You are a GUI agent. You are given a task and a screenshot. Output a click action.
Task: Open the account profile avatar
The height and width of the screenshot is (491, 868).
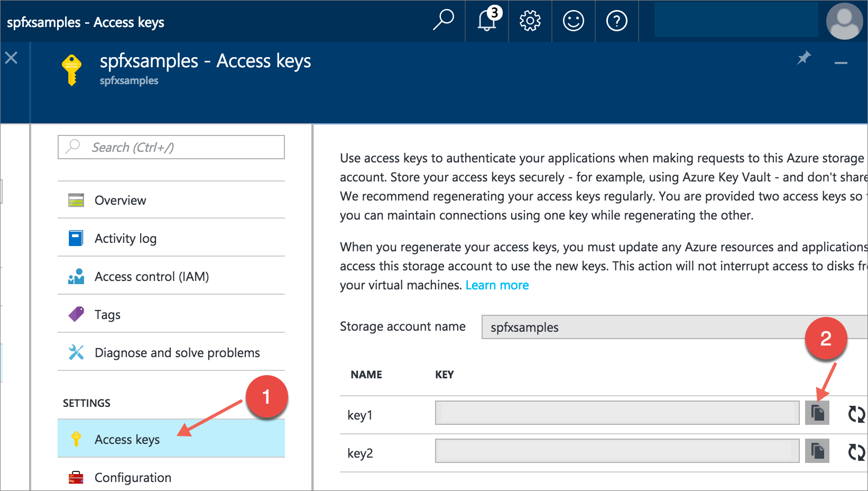(844, 21)
